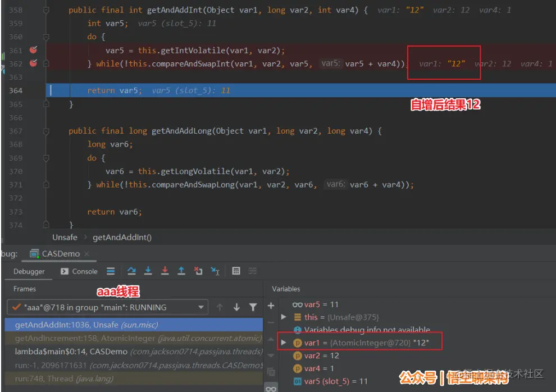Remove watch with the minus icon
The width and height of the screenshot is (556, 392).
click(271, 322)
